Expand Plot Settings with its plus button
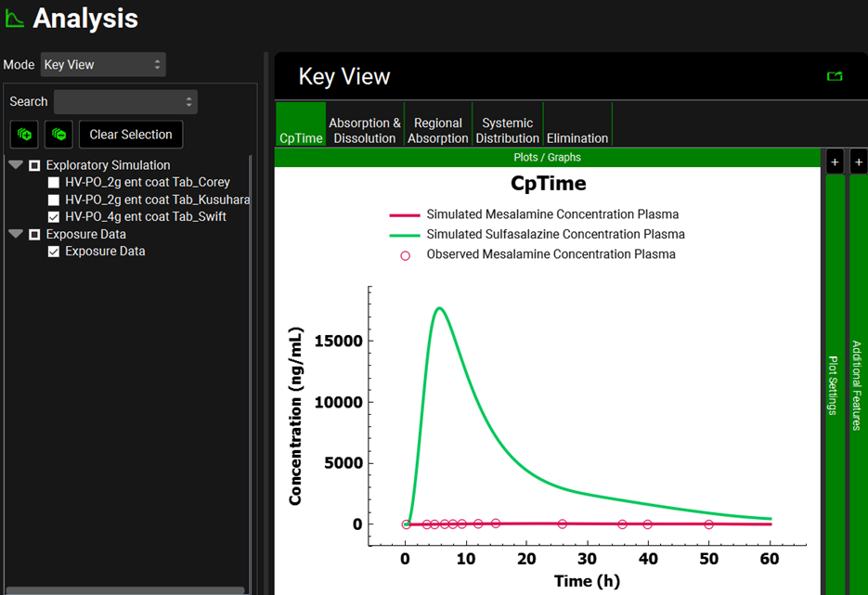The image size is (868, 595). click(x=835, y=162)
